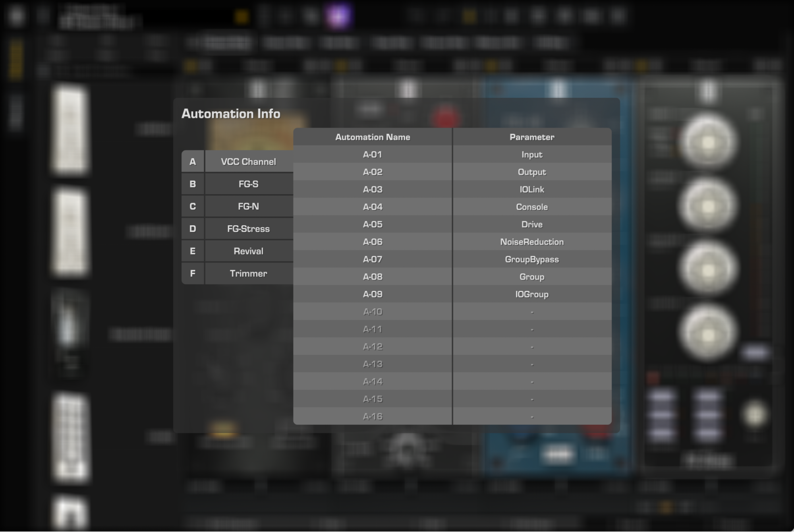Screen dimensions: 794x532
Task: Select the A-12 automation row
Action: click(x=452, y=347)
